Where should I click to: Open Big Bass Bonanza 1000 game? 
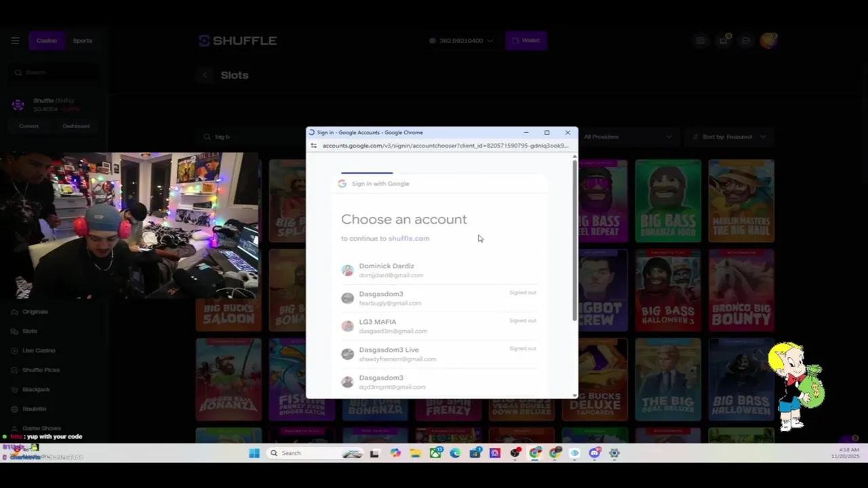pyautogui.click(x=668, y=201)
